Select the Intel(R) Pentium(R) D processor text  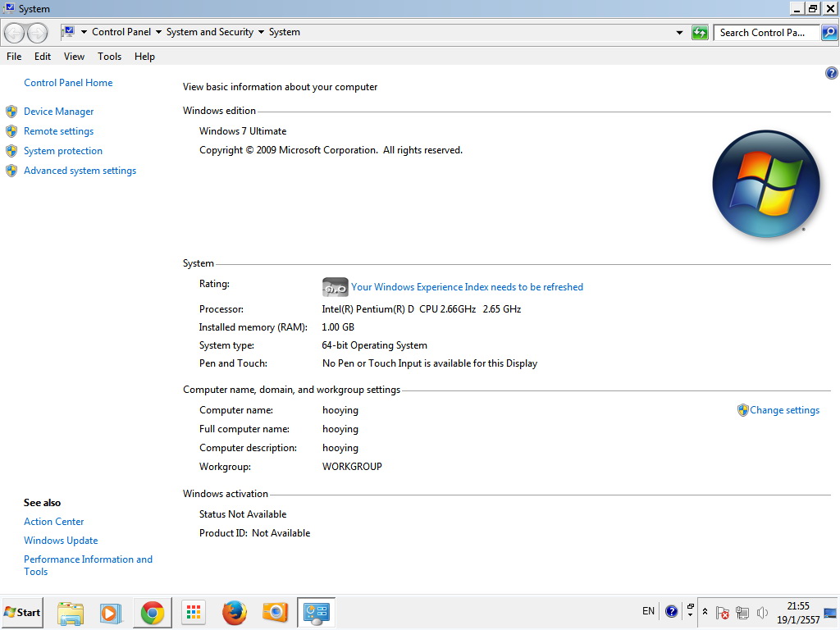click(x=421, y=309)
